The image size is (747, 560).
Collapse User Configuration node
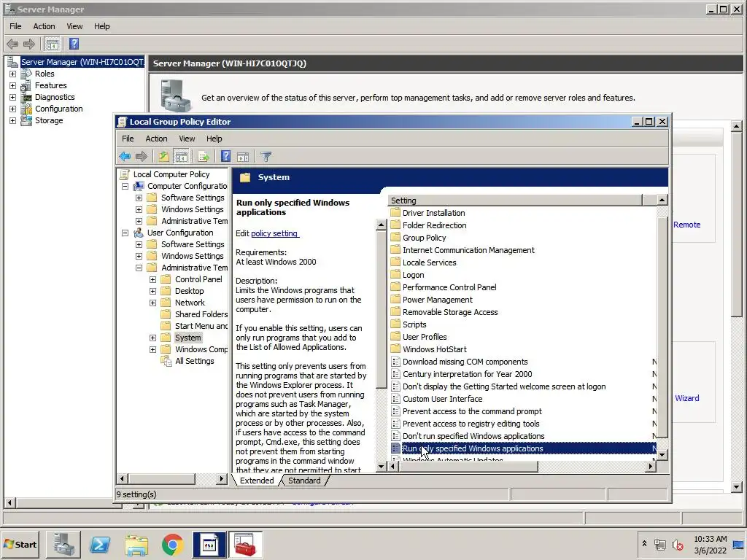point(125,233)
